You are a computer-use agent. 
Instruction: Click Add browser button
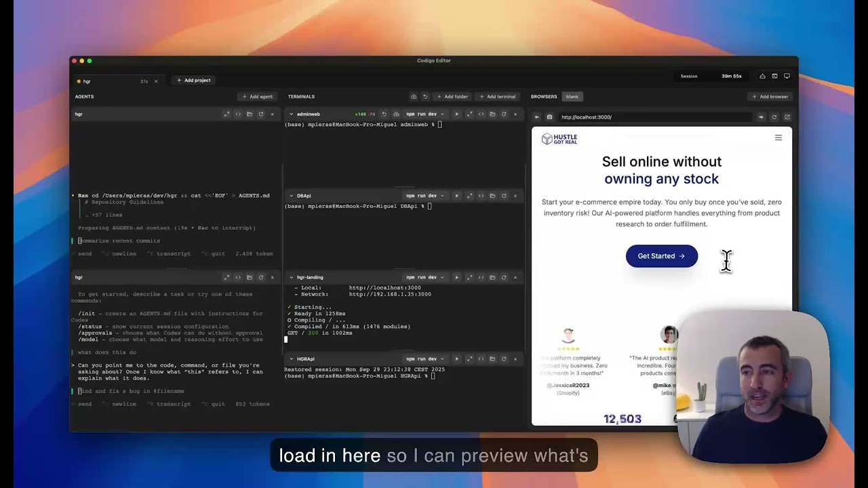click(x=770, y=96)
